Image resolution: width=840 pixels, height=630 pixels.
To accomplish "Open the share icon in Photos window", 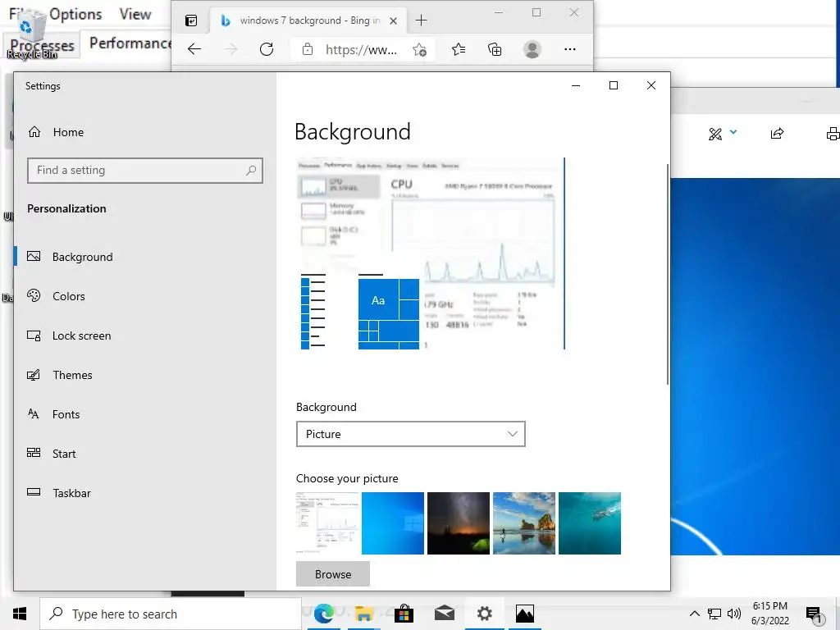I will [777, 134].
